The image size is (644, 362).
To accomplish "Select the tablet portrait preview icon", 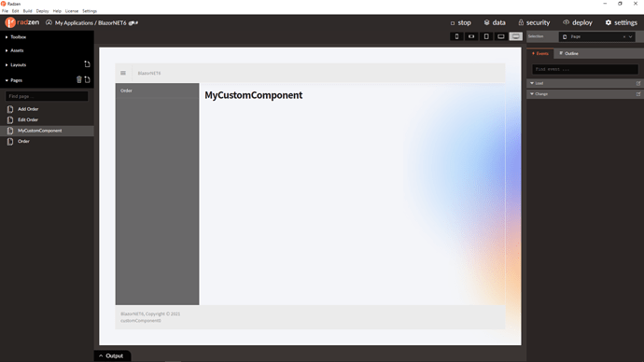I will (486, 36).
